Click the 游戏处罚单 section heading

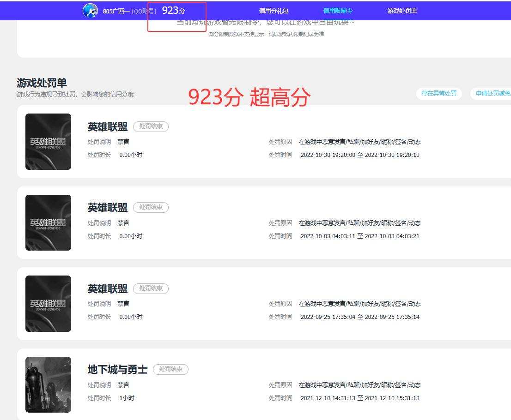tap(42, 83)
